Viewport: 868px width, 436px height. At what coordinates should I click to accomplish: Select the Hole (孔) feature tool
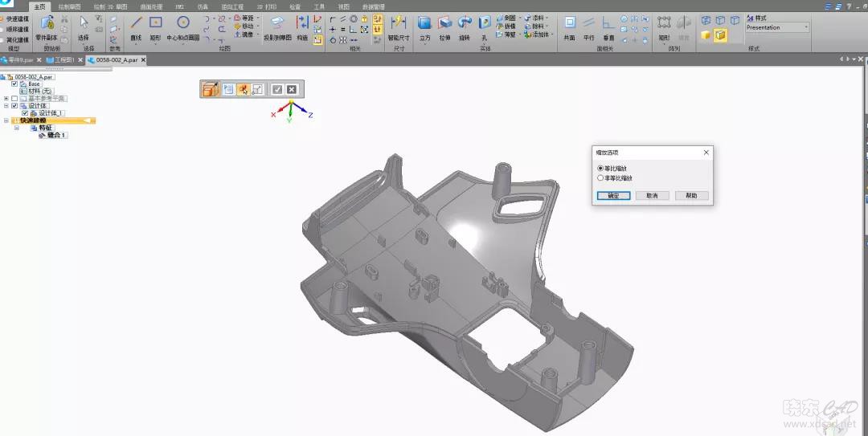(x=485, y=24)
